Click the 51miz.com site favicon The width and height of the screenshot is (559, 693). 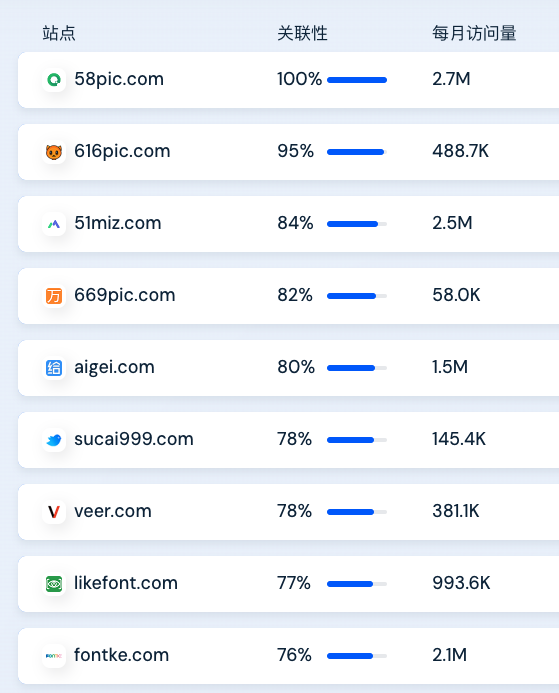[x=54, y=224]
